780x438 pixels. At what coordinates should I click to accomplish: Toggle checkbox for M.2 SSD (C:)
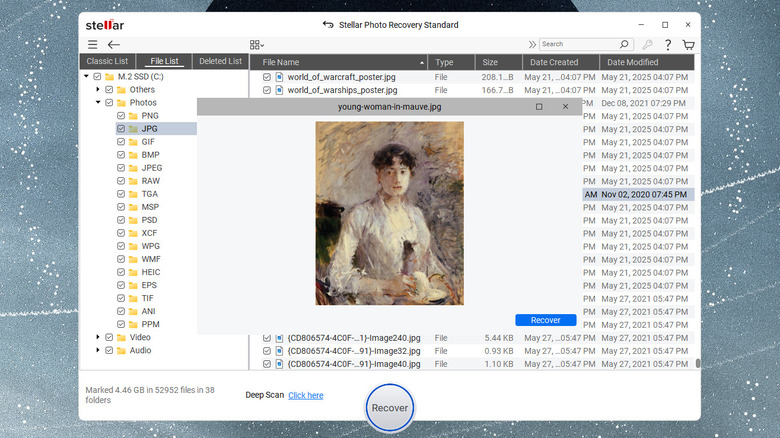pyautogui.click(x=98, y=77)
